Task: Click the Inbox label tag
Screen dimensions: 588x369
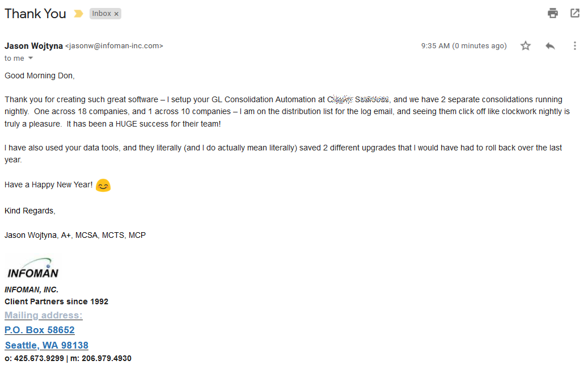Action: pos(101,14)
